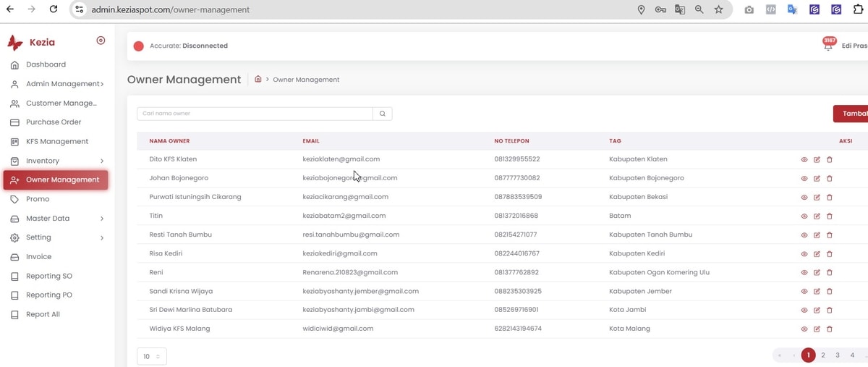This screenshot has width=868, height=367.
Task: Delete the Risa Kediri owner row
Action: [x=830, y=254]
